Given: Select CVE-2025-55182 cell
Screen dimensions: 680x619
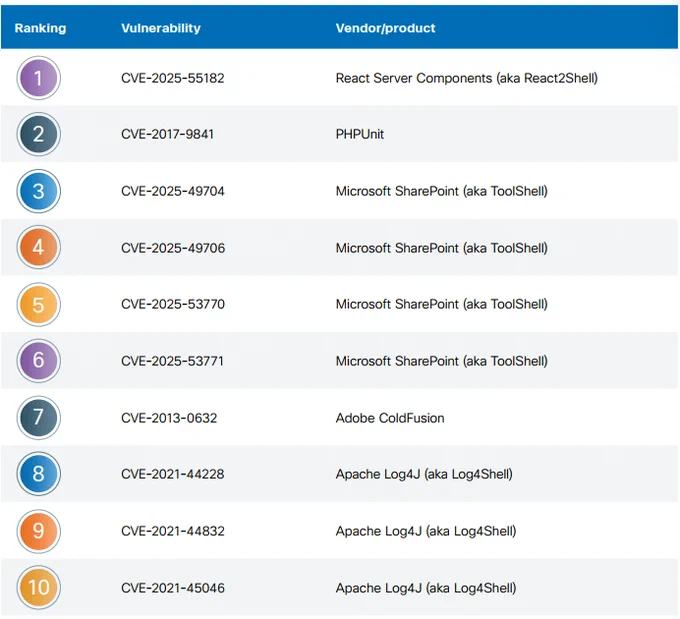Looking at the screenshot, I should tap(173, 78).
